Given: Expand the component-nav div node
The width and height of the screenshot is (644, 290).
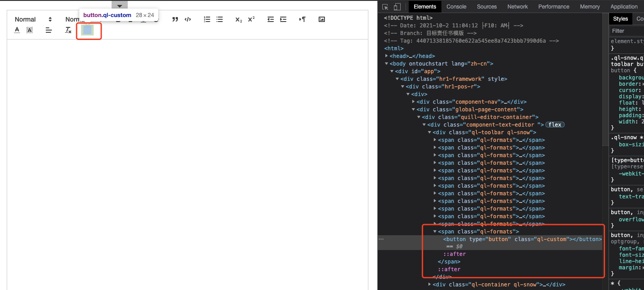Looking at the screenshot, I should 414,102.
